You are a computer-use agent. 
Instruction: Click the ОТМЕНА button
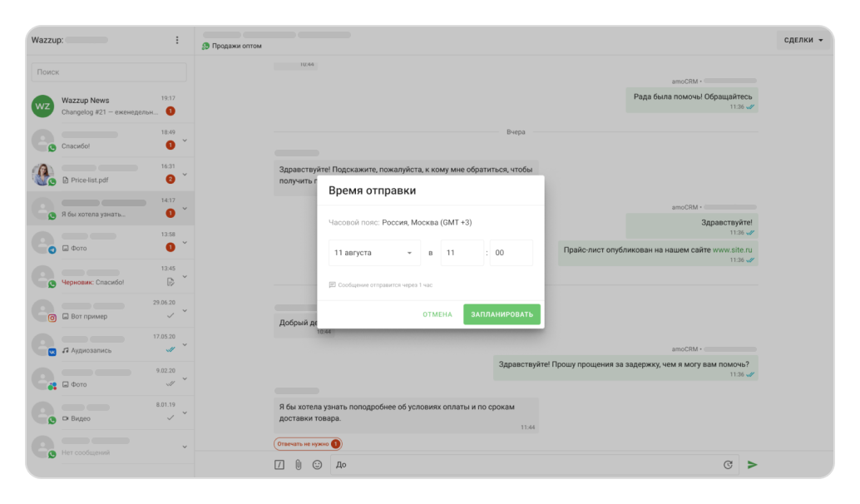[437, 314]
